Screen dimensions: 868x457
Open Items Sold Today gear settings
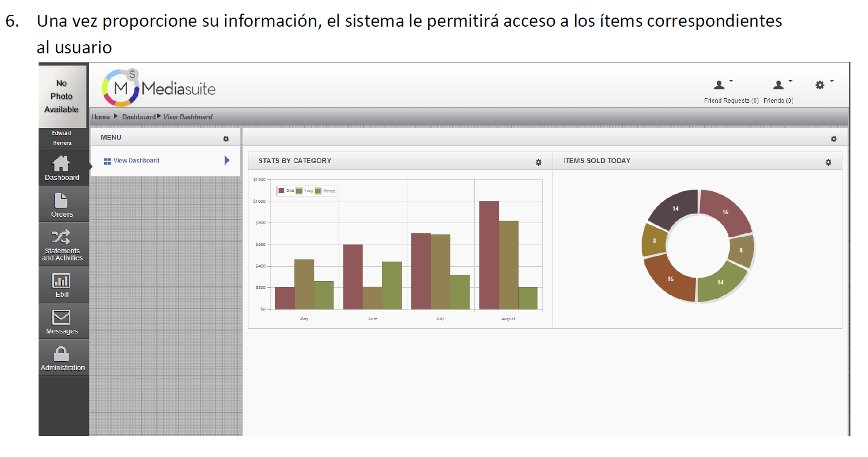tap(828, 162)
